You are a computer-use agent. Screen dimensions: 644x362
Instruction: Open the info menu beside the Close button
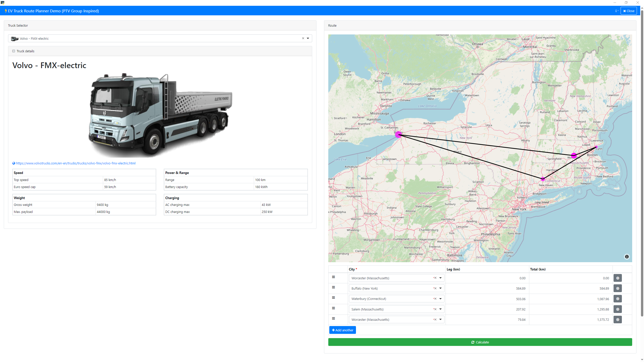617,11
